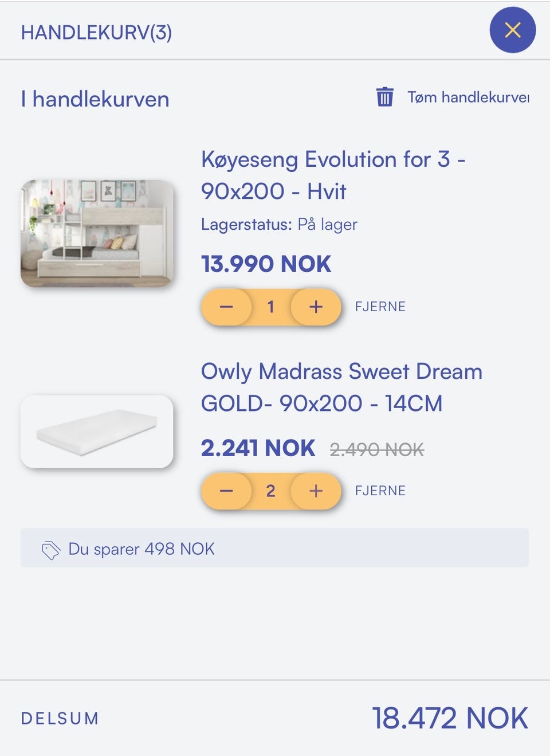The width and height of the screenshot is (550, 756).
Task: Click the HANDLEKURV(3) header title
Action: [x=96, y=33]
